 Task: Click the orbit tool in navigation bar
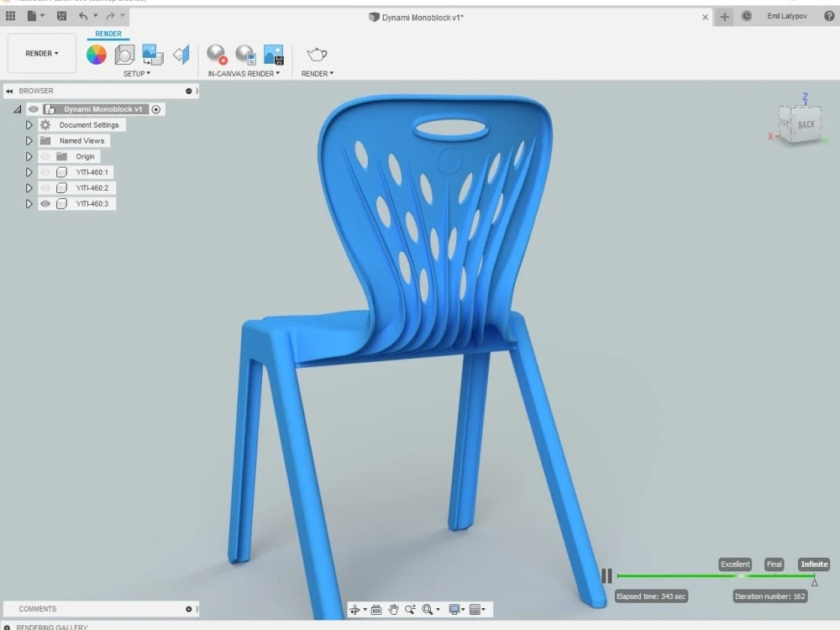[x=354, y=610]
